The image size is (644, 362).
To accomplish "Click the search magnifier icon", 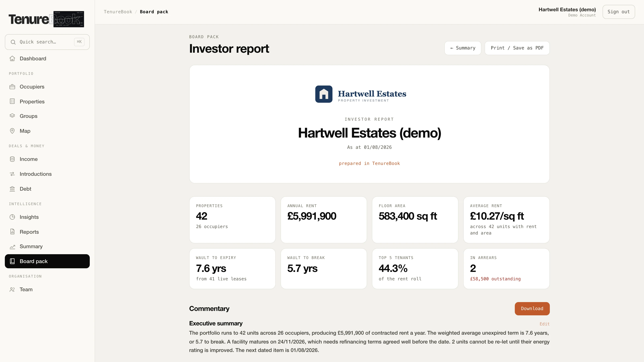I will click(13, 42).
